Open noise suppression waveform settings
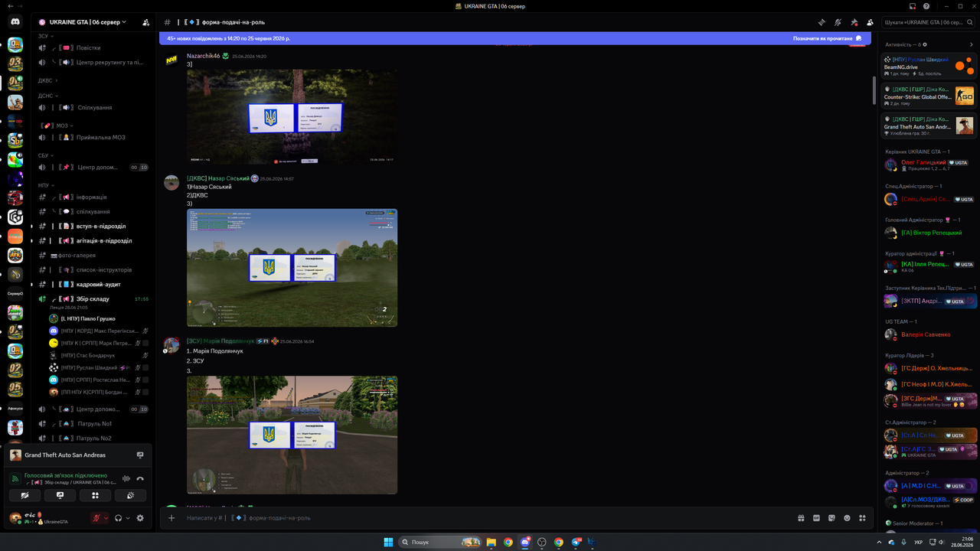The image size is (980, 551). click(126, 479)
